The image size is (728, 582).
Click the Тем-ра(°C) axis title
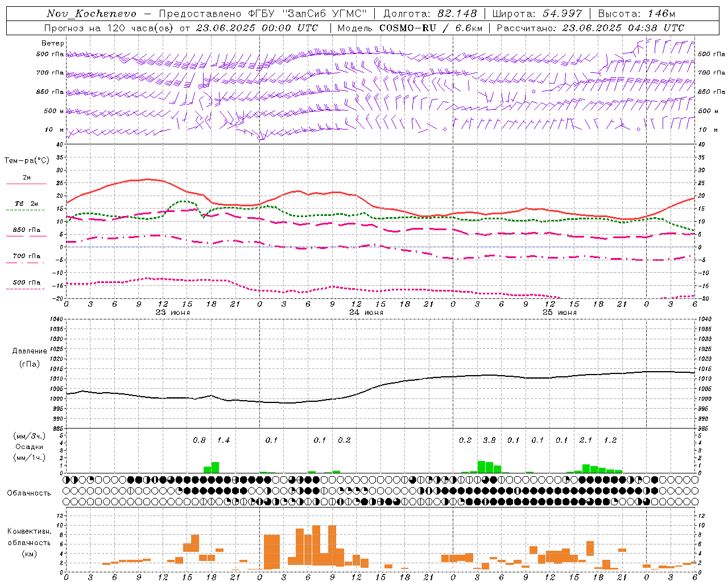tap(27, 161)
